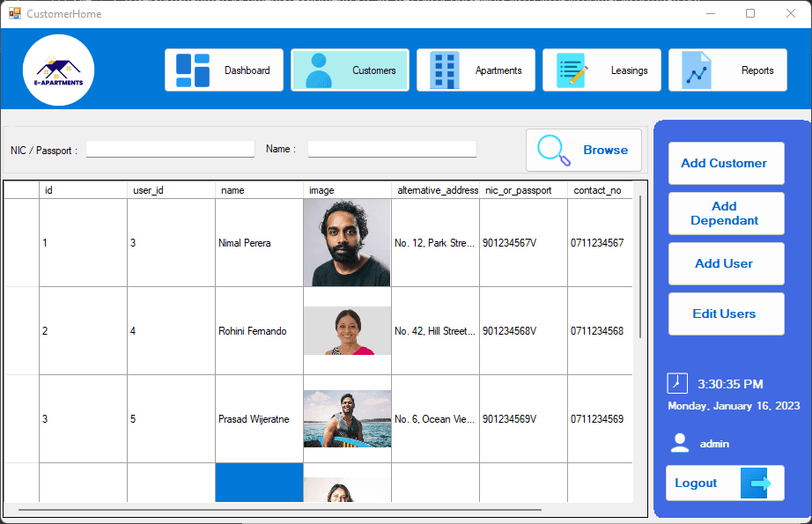Viewport: 812px width, 524px height.
Task: Click the Apartments building icon
Action: (x=444, y=70)
